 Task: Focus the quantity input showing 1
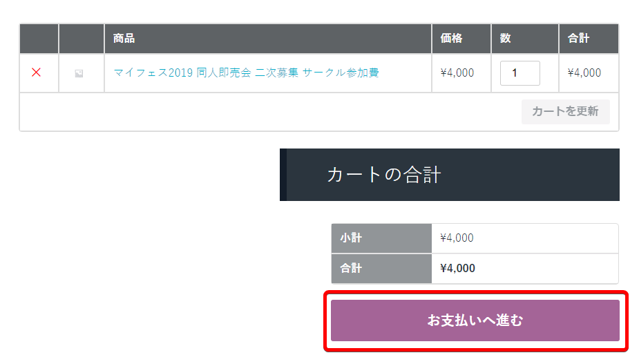(x=519, y=73)
